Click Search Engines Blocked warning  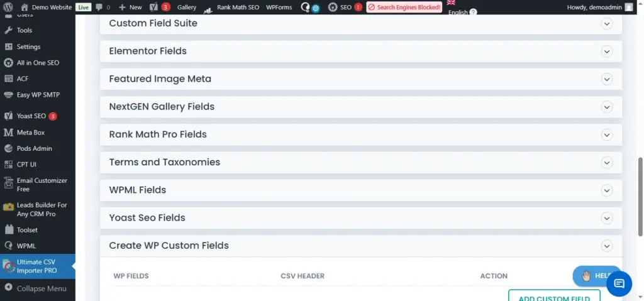[404, 7]
